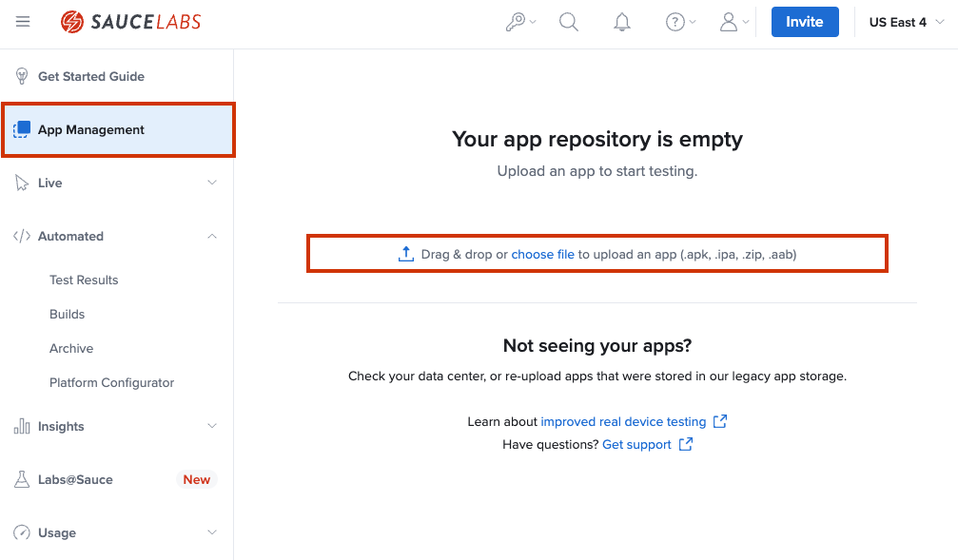Image resolution: width=958 pixels, height=560 pixels.
Task: Click the Insights bar chart icon
Action: (20, 426)
